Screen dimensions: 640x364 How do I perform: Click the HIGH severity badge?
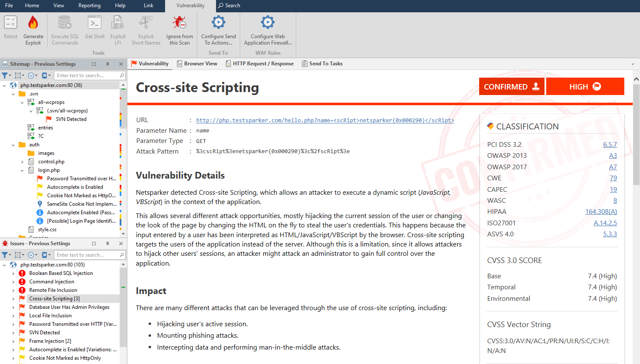(585, 87)
